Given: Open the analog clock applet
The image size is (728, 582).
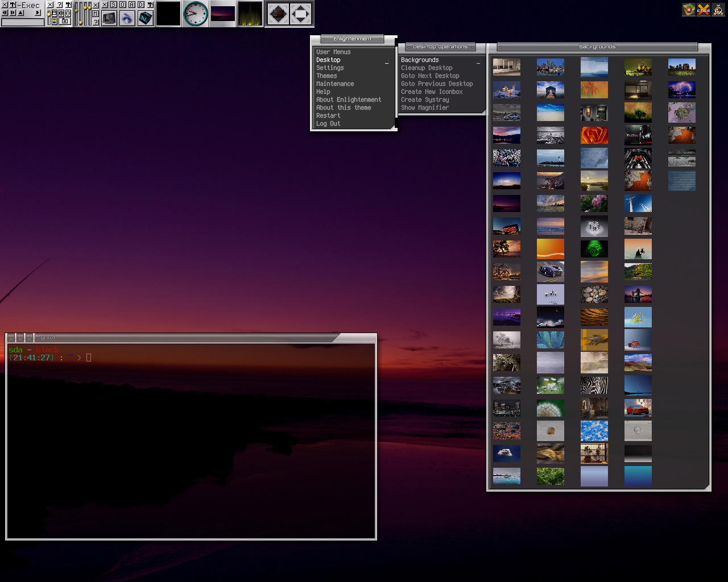Looking at the screenshot, I should (x=196, y=14).
